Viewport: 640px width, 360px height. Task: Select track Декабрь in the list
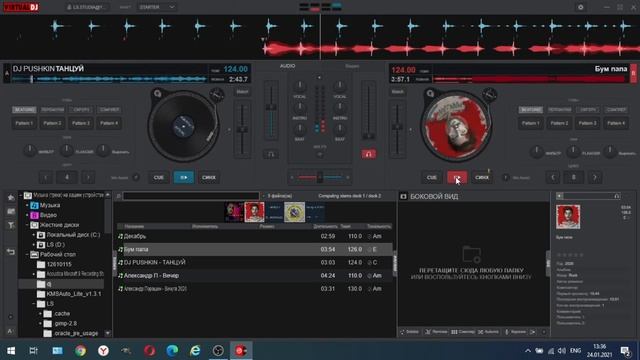tap(254, 236)
